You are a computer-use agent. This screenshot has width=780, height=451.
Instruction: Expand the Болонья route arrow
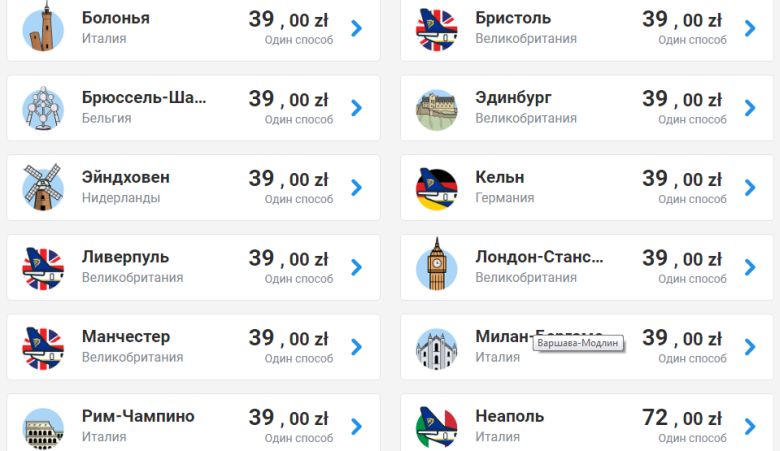point(357,28)
